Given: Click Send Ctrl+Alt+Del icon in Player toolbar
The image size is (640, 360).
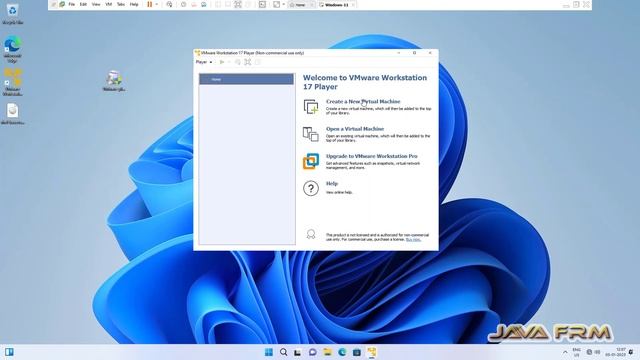Looking at the screenshot, I should tap(238, 62).
